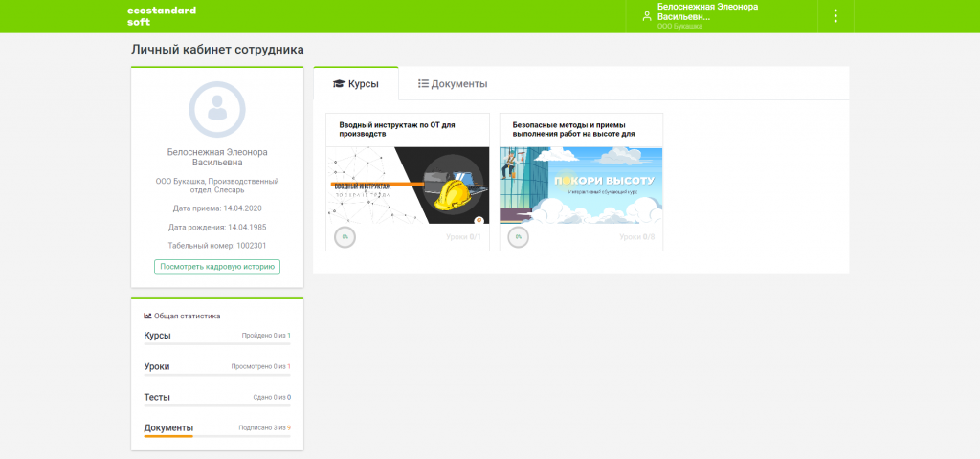Open the three-dot menu in header
Viewport: 980px width, 459px height.
point(835,16)
